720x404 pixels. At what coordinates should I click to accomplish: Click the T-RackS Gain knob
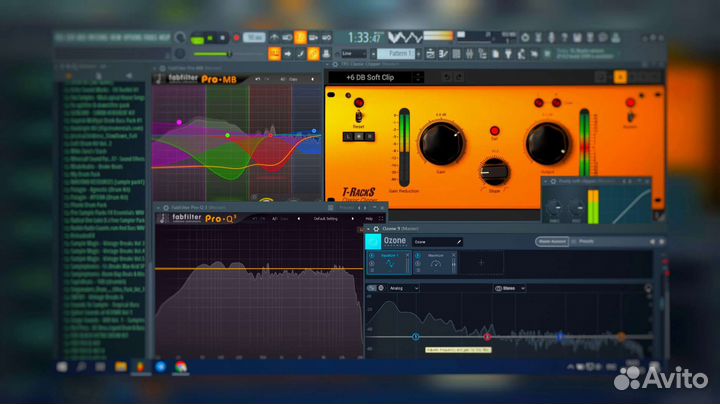point(443,144)
